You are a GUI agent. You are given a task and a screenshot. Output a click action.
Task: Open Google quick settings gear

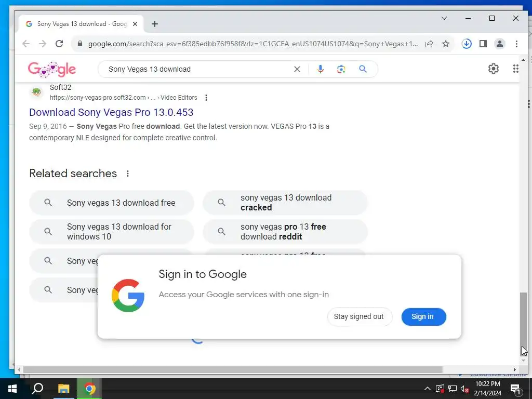(494, 69)
